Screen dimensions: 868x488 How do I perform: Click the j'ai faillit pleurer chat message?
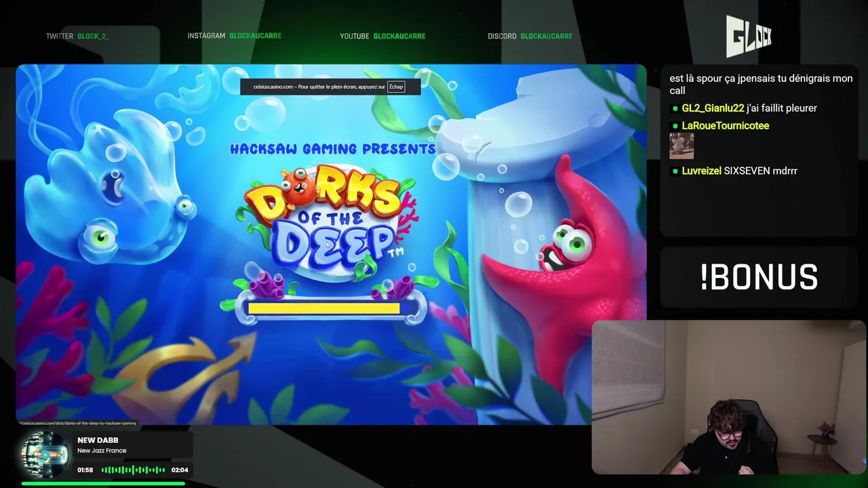[782, 108]
